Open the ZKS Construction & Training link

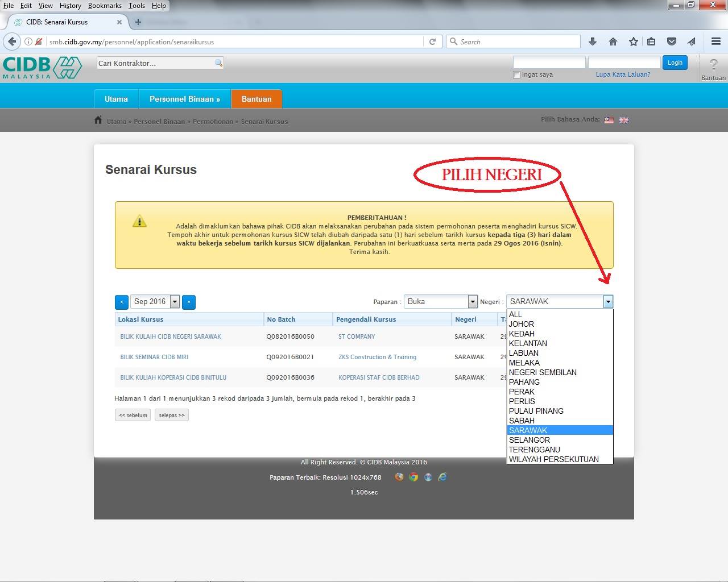pyautogui.click(x=377, y=357)
